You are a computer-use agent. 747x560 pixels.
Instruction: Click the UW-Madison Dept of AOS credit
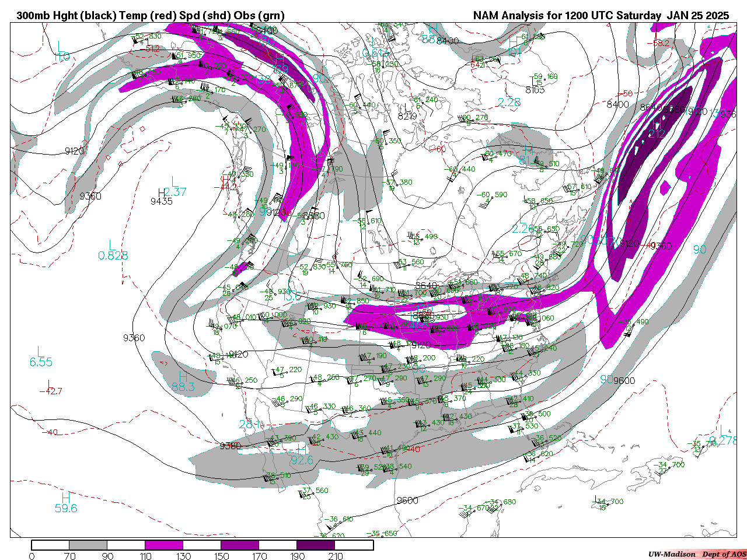697,554
